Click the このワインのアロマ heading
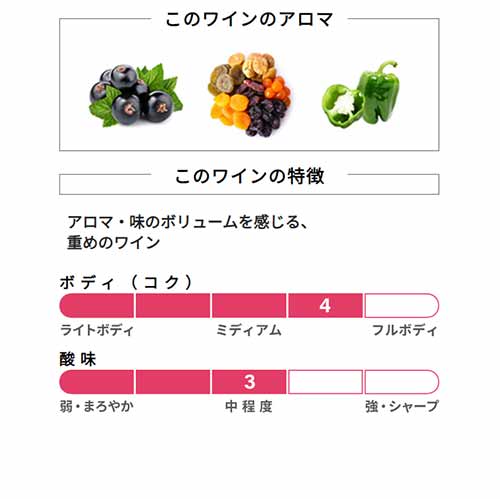This screenshot has width=500, height=499. pyautogui.click(x=249, y=19)
